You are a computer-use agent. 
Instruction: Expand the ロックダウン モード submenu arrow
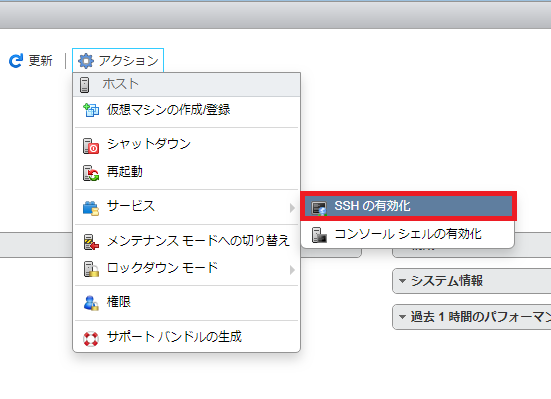pos(292,270)
